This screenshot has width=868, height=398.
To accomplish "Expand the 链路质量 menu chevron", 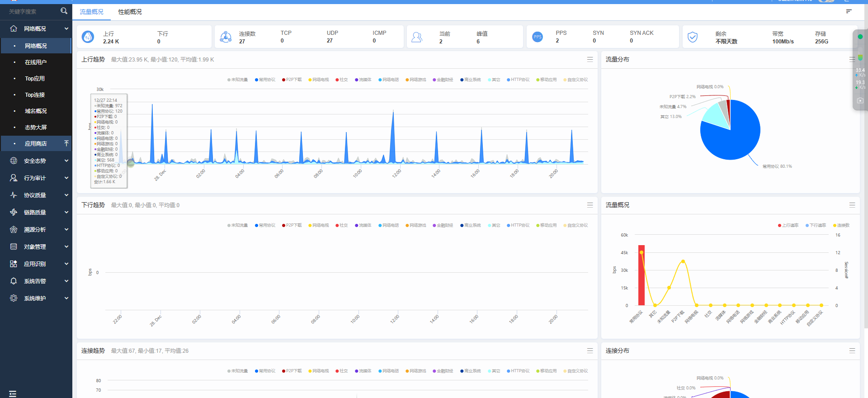I will pyautogui.click(x=66, y=212).
